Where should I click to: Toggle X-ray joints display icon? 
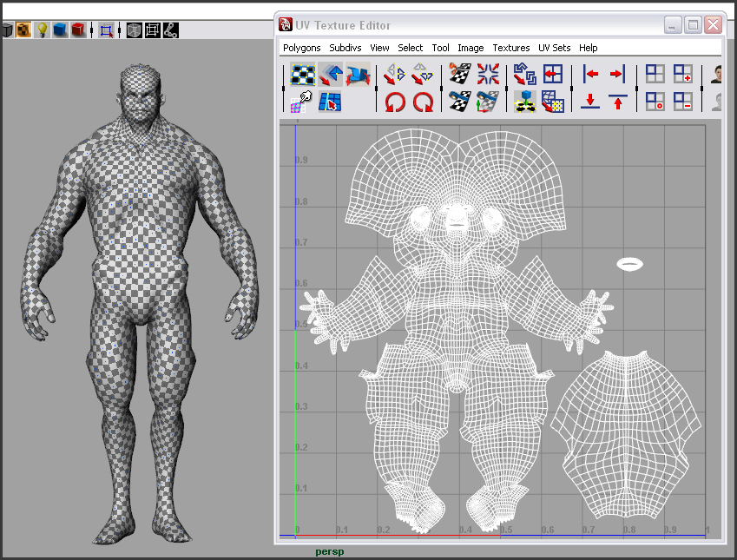coord(171,30)
